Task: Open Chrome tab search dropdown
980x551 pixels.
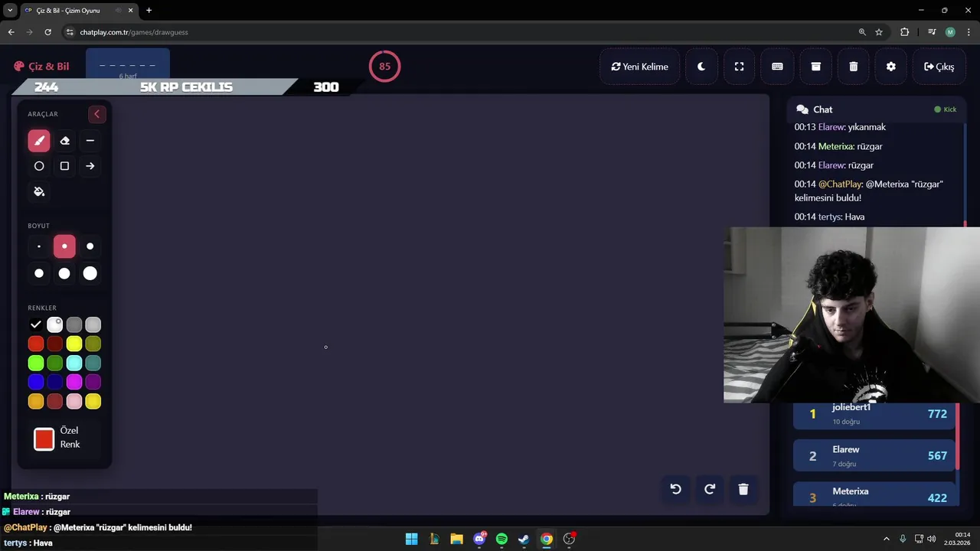Action: [x=10, y=11]
